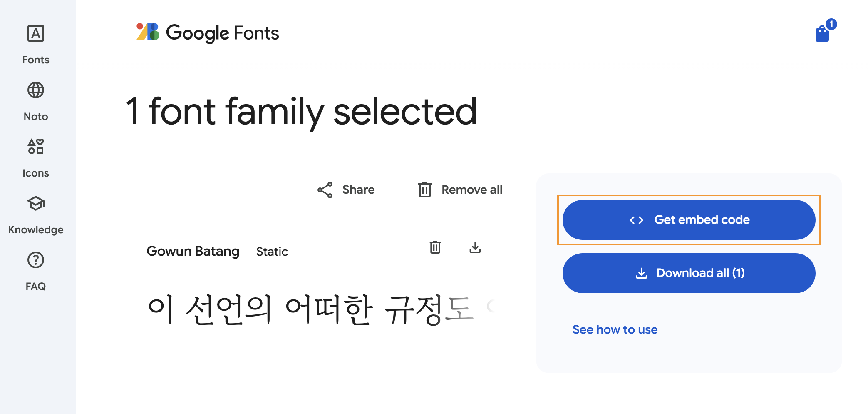868x414 pixels.
Task: Click the Gowun Batang font name
Action: coord(193,252)
